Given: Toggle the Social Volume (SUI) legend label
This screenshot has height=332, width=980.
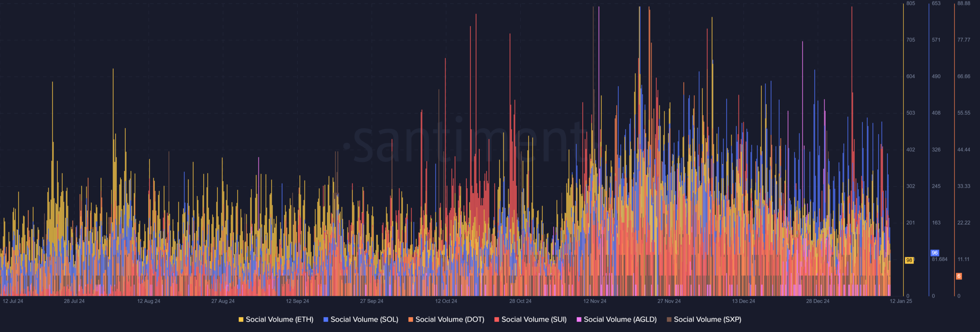Looking at the screenshot, I should tap(534, 319).
